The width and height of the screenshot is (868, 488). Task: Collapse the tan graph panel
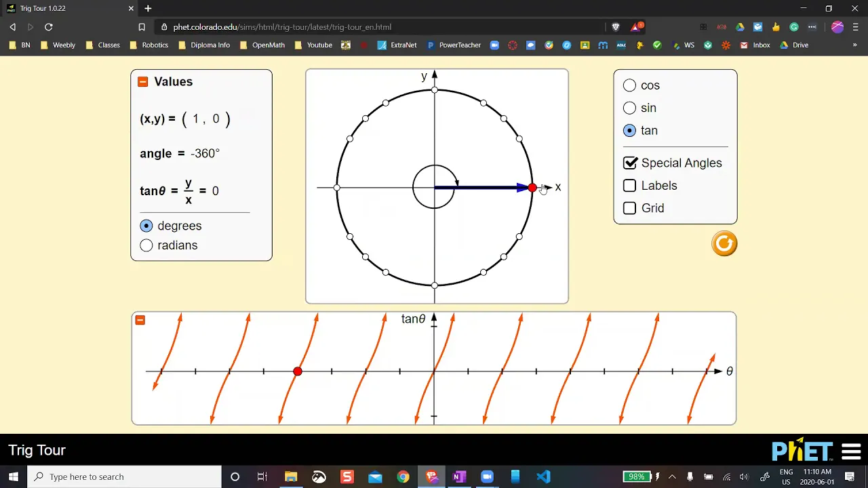coord(140,320)
